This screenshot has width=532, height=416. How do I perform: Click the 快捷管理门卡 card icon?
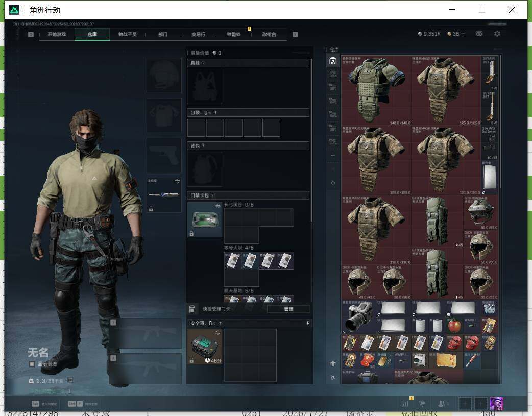coord(192,309)
